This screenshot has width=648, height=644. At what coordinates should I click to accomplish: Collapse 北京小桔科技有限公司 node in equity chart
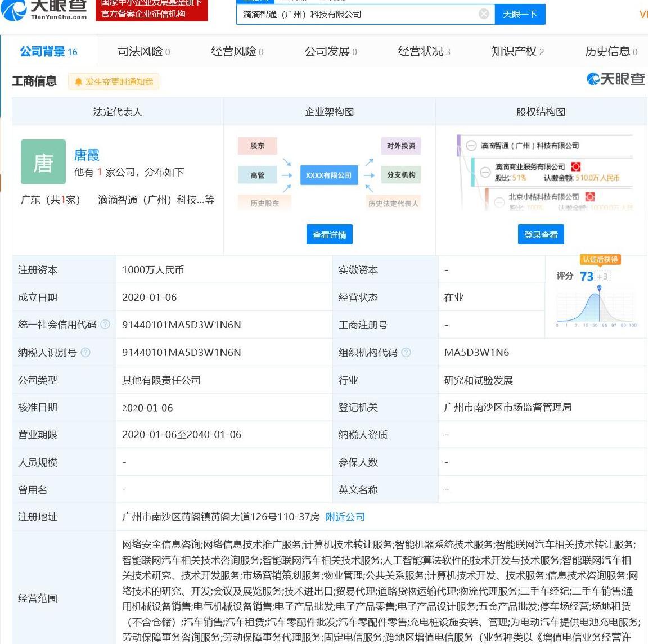click(x=499, y=202)
